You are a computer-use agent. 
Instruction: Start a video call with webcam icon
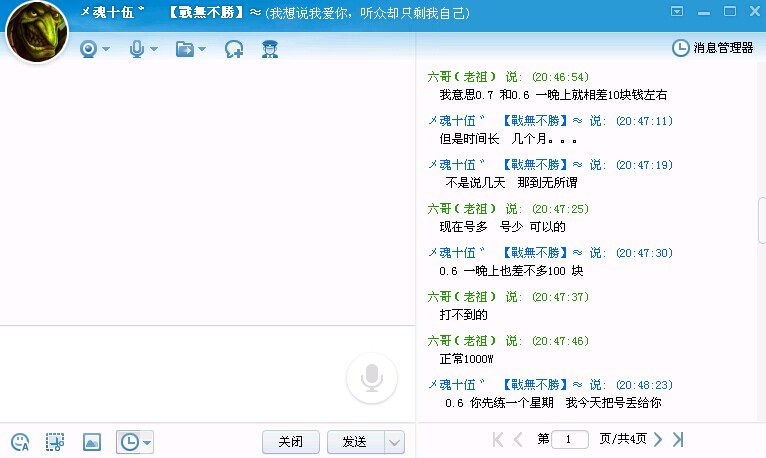(89, 48)
